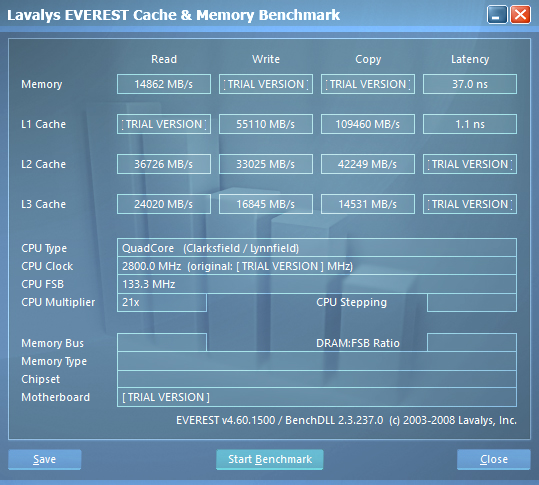
Task: Select L2 Cache Copy 42249 MB/s
Action: (368, 164)
